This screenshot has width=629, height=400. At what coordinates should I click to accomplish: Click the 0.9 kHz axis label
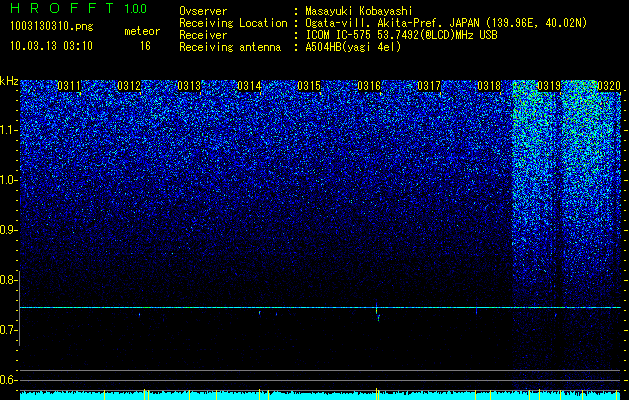pyautogui.click(x=9, y=230)
